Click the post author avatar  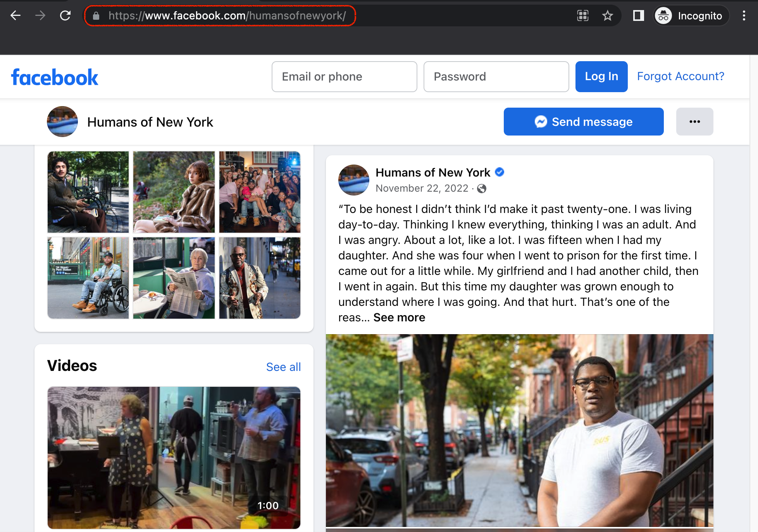coord(354,180)
